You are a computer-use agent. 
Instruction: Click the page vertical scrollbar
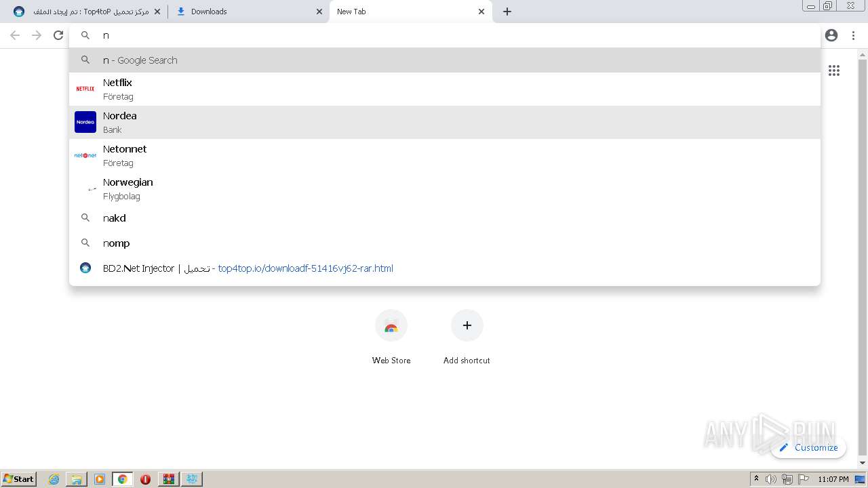[863, 258]
